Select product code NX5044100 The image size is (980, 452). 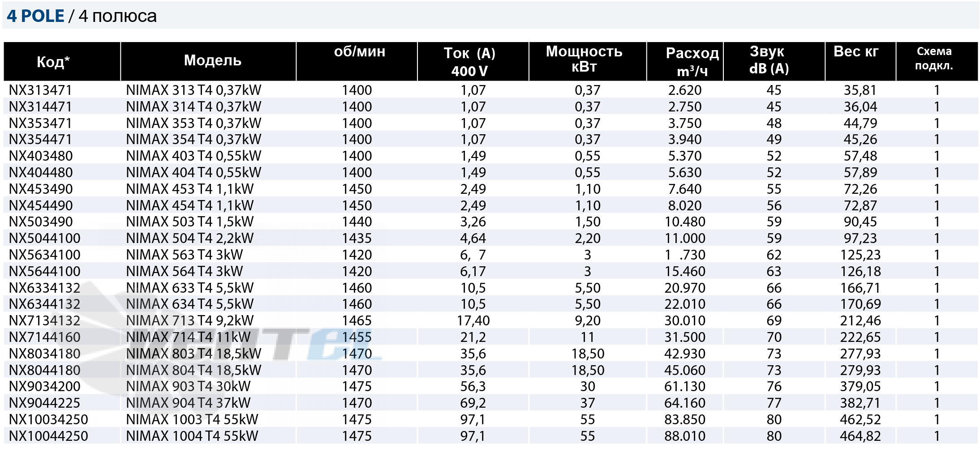(x=45, y=239)
